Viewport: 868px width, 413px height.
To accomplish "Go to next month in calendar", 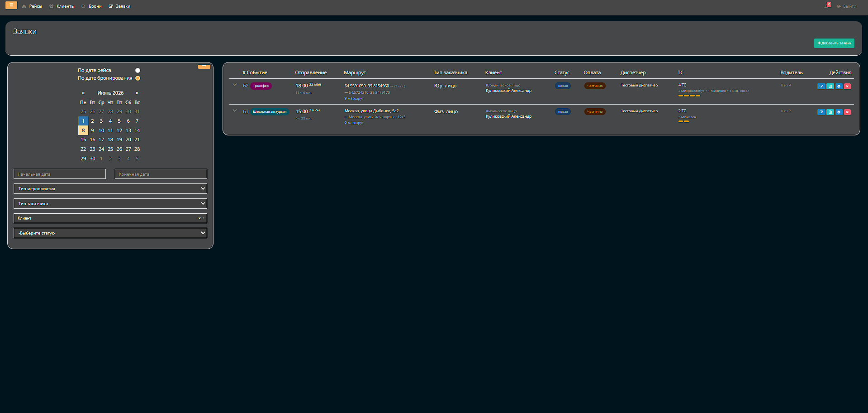I will click(137, 93).
